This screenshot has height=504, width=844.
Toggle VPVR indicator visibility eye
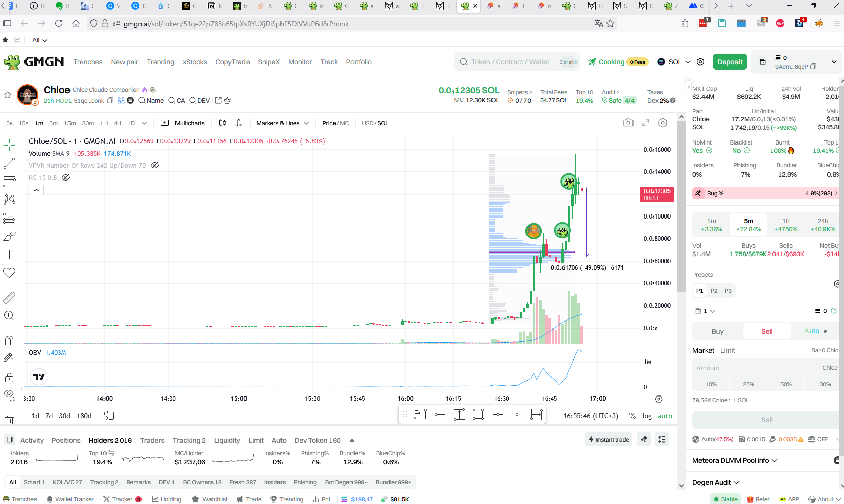coord(155,165)
